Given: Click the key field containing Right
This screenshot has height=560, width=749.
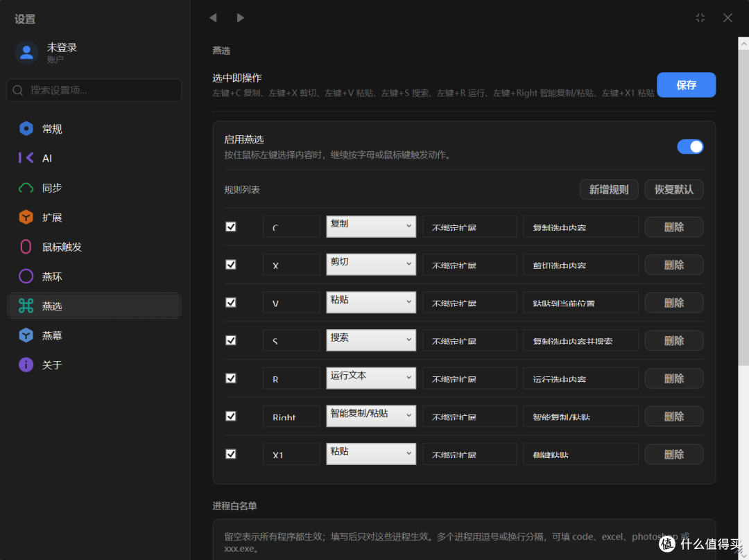Looking at the screenshot, I should 291,417.
